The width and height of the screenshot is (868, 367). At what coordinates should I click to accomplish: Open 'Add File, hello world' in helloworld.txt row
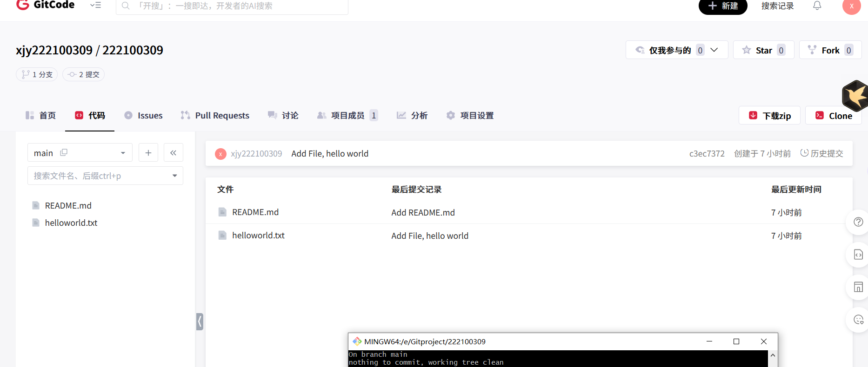(x=430, y=236)
